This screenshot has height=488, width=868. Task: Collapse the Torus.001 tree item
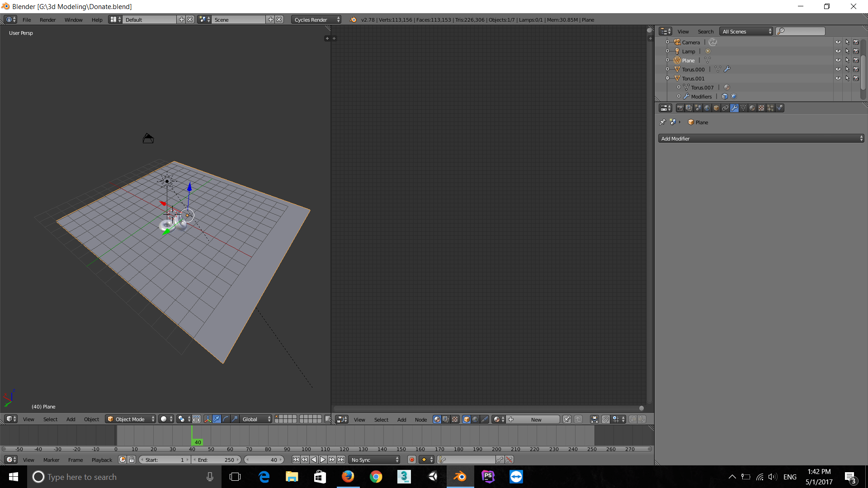coord(668,78)
